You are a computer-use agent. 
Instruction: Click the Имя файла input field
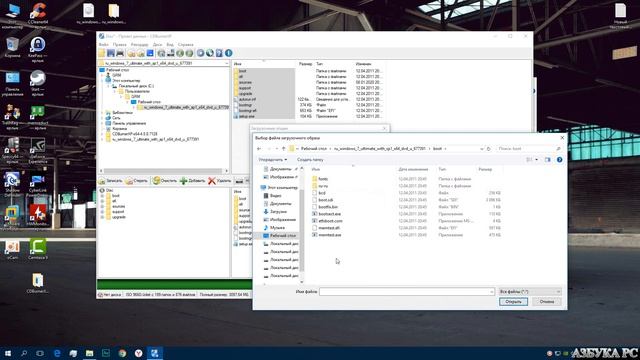[x=407, y=291]
